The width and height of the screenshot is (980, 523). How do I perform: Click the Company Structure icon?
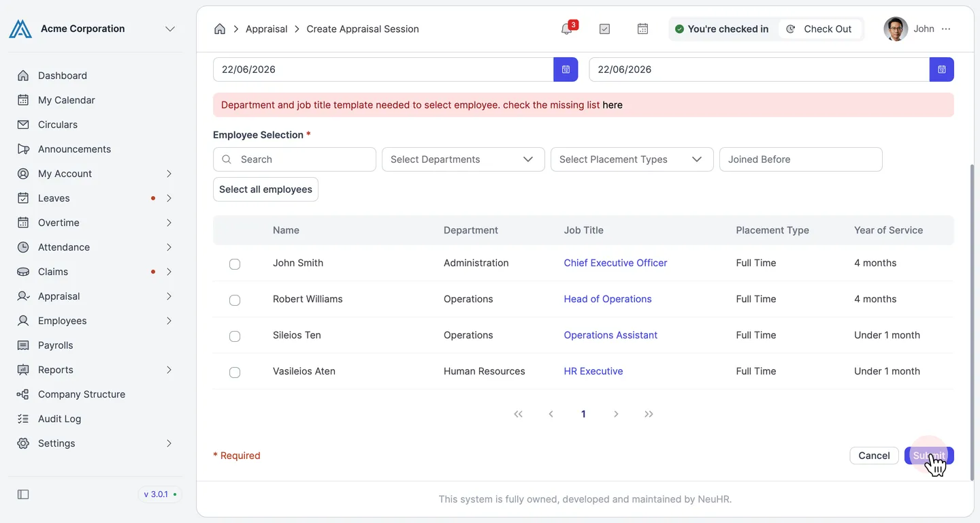[23, 394]
